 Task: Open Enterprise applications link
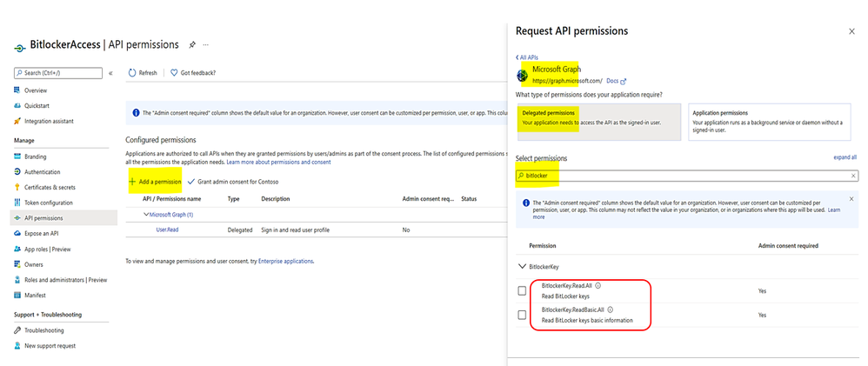[x=286, y=261]
